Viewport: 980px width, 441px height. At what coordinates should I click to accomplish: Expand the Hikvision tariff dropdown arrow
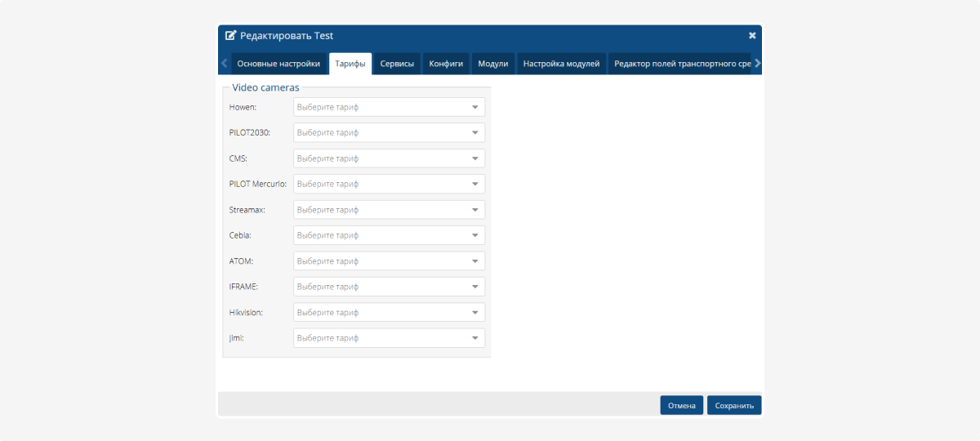pos(475,313)
